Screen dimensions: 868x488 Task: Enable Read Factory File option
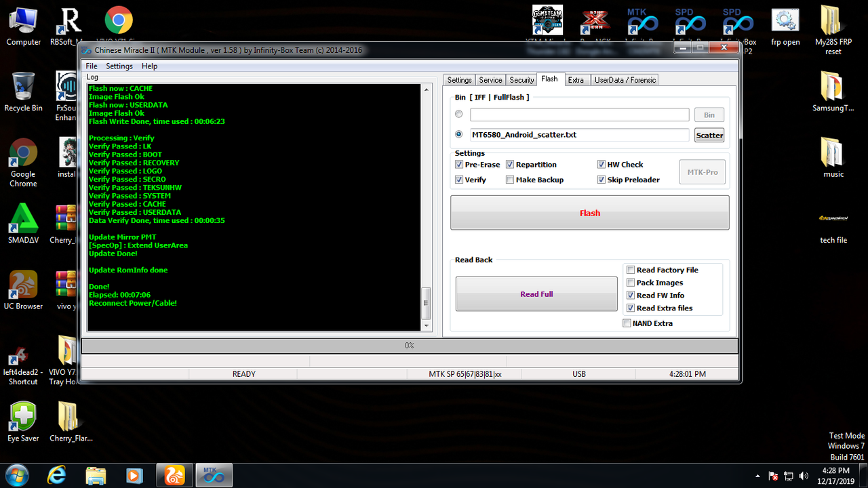(631, 270)
